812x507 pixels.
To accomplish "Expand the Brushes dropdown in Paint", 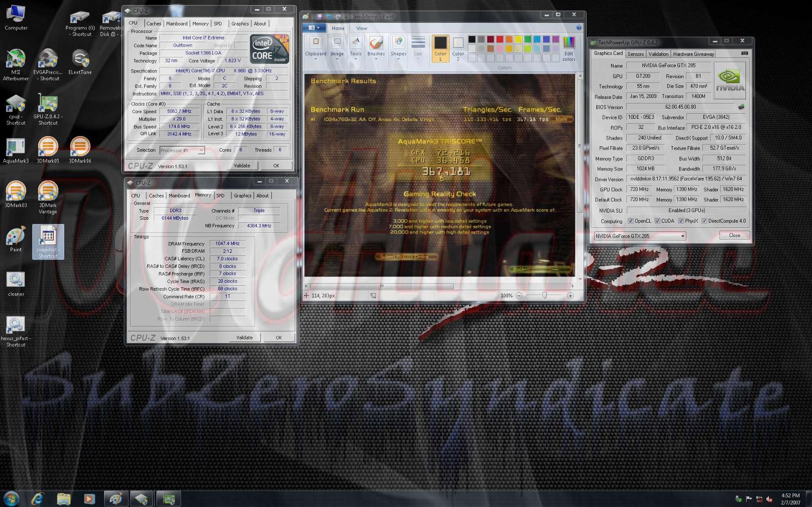I will click(376, 49).
